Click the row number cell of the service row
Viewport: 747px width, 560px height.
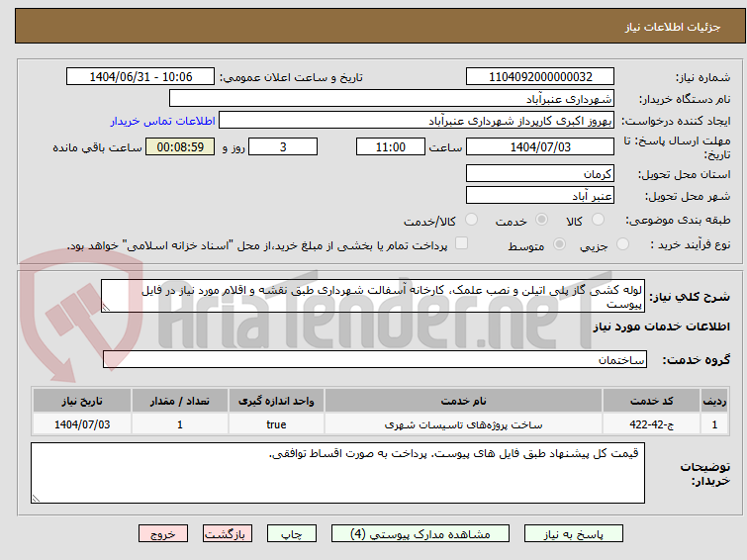(x=714, y=424)
